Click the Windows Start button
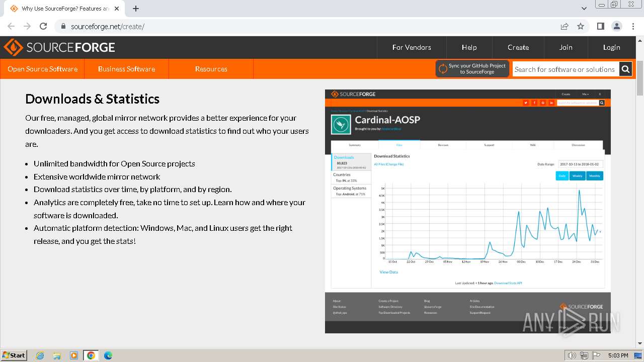 [x=14, y=355]
